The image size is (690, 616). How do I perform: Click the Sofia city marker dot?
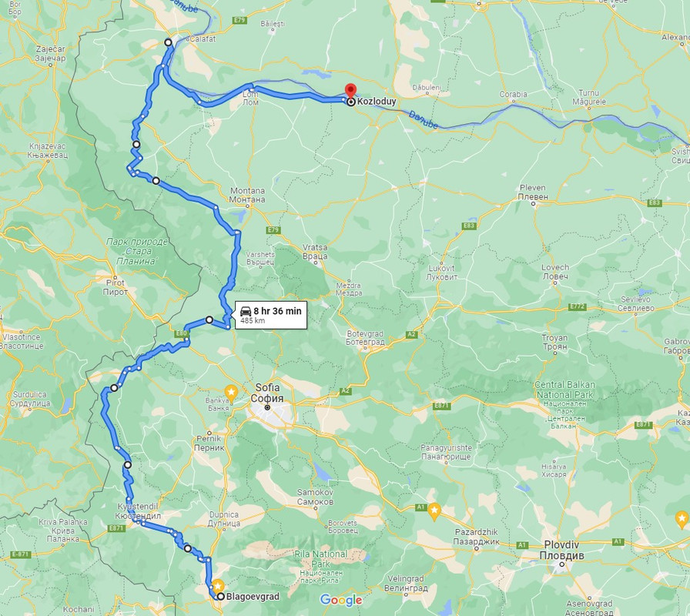coord(267,407)
